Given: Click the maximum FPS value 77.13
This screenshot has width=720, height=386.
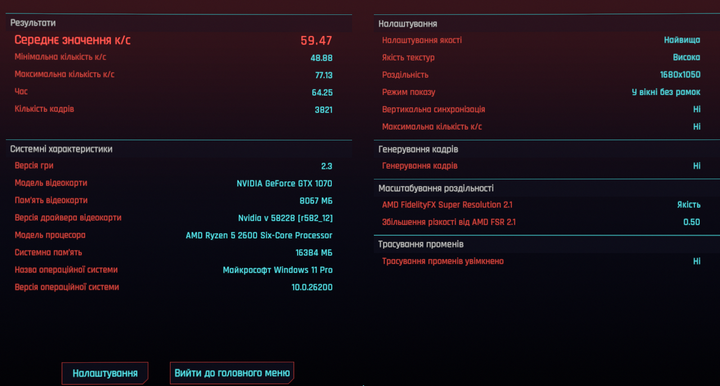Looking at the screenshot, I should tap(324, 75).
